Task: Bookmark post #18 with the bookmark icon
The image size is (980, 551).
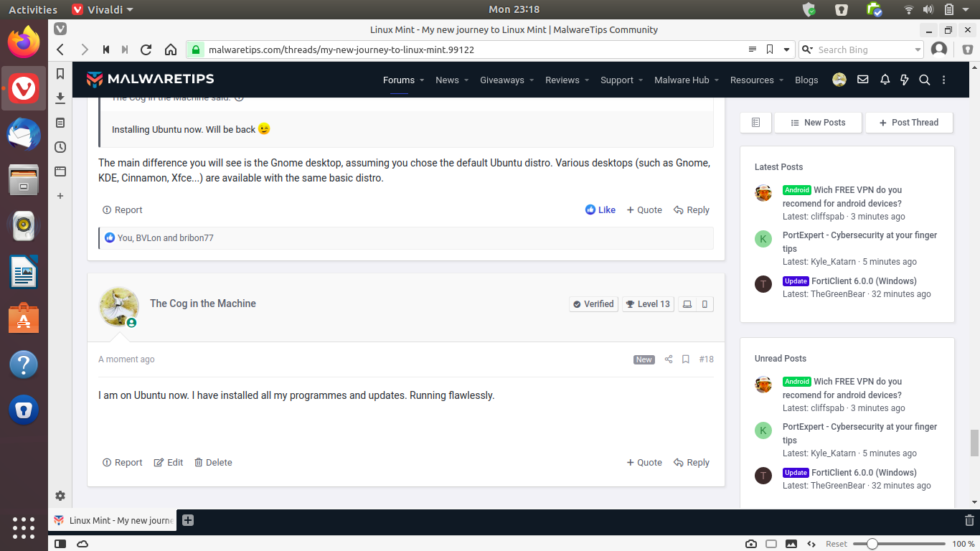Action: pyautogui.click(x=686, y=359)
